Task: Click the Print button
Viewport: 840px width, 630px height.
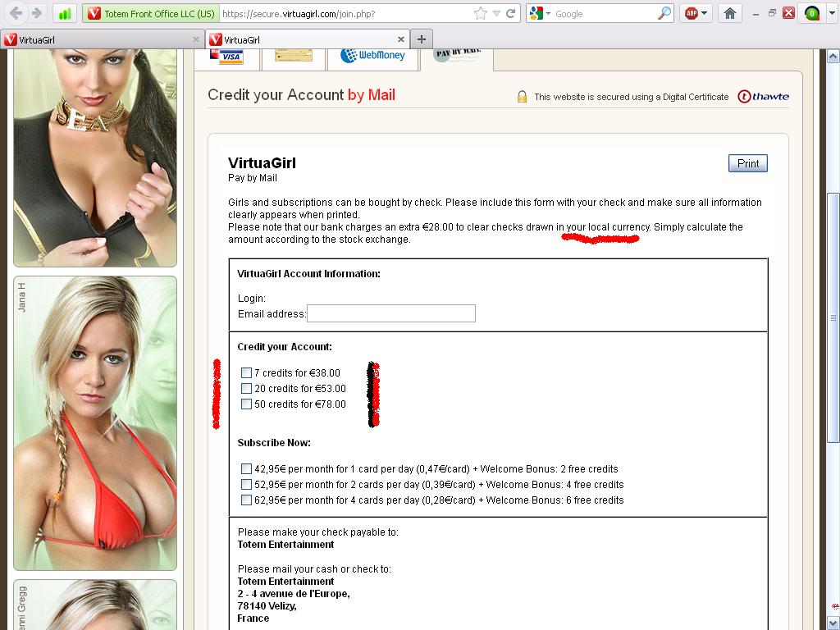Action: pos(747,163)
